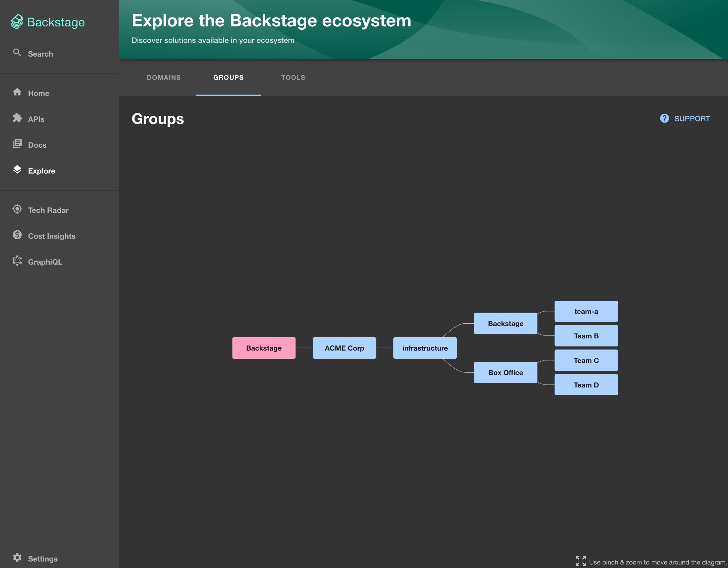Open the Box Office group node
728x568 pixels.
[506, 372]
